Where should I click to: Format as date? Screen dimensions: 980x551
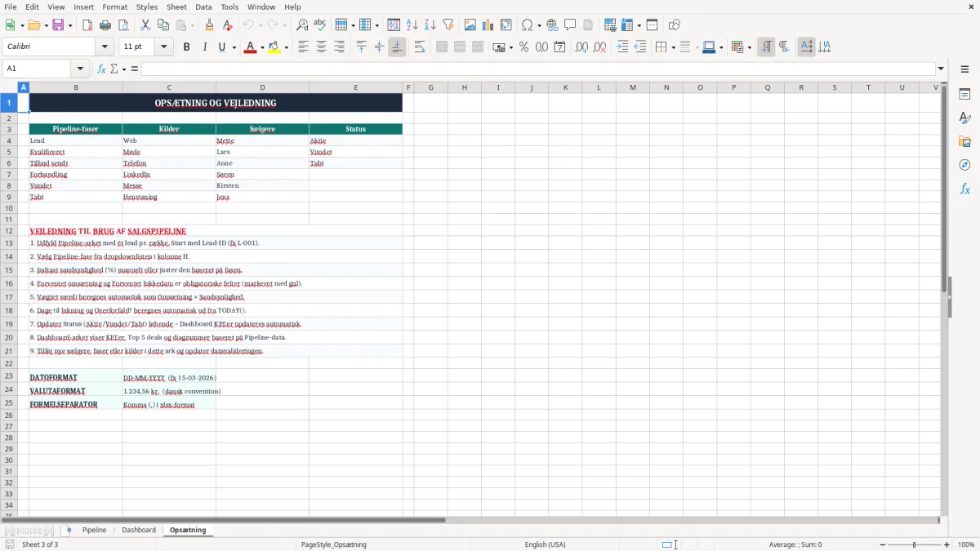click(x=559, y=47)
